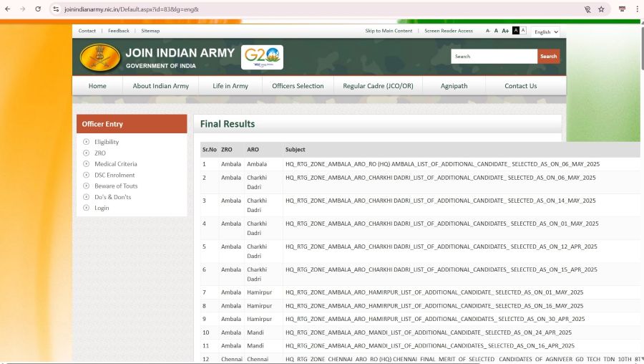644x364 pixels.
Task: Open row 4 Charkhi Dadri 01_MAY_2025 result
Action: [442, 224]
